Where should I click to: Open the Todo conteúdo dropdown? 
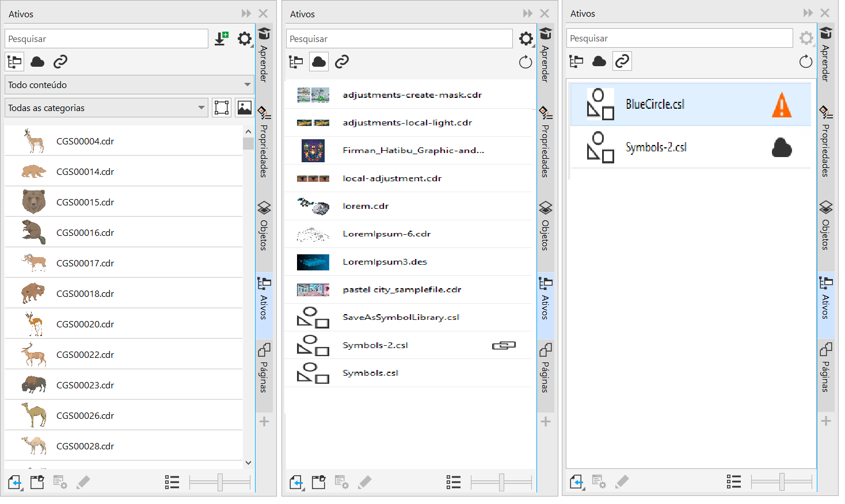click(x=129, y=85)
